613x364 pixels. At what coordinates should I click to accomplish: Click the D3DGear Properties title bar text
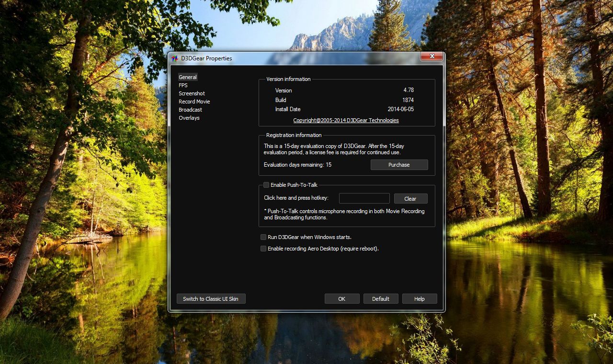[206, 58]
